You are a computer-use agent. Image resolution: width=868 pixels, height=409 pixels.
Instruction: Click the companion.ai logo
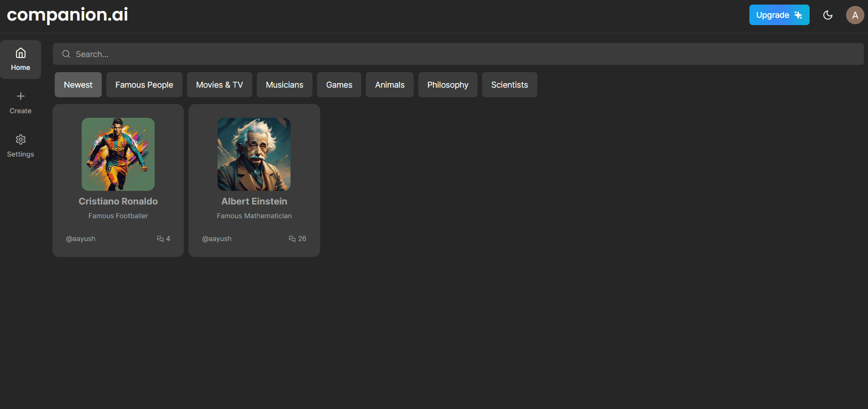[68, 15]
